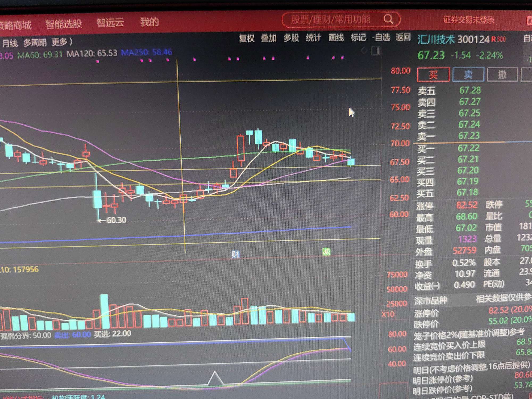Screen dimensions: 532x399
Task: Click 卖二 price 67.24
Action: [x=469, y=124]
